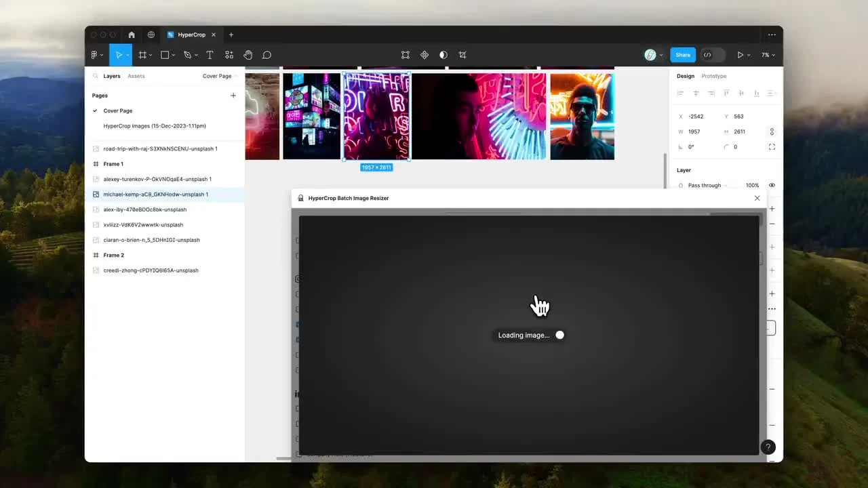Select the alex-iby-470eBDOc8bk-unsplash layer
Image resolution: width=868 pixels, height=488 pixels.
pos(144,209)
